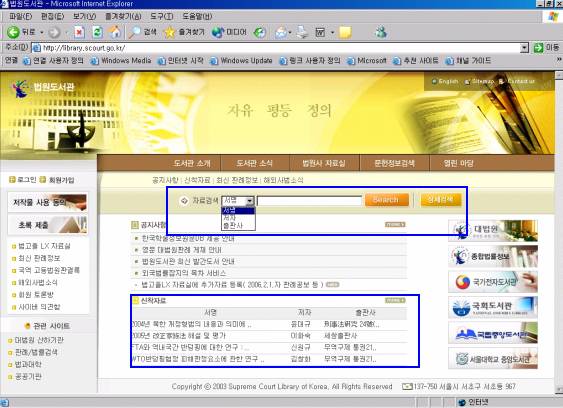Open the 편집(E) menu
The image size is (563, 408).
52,16
